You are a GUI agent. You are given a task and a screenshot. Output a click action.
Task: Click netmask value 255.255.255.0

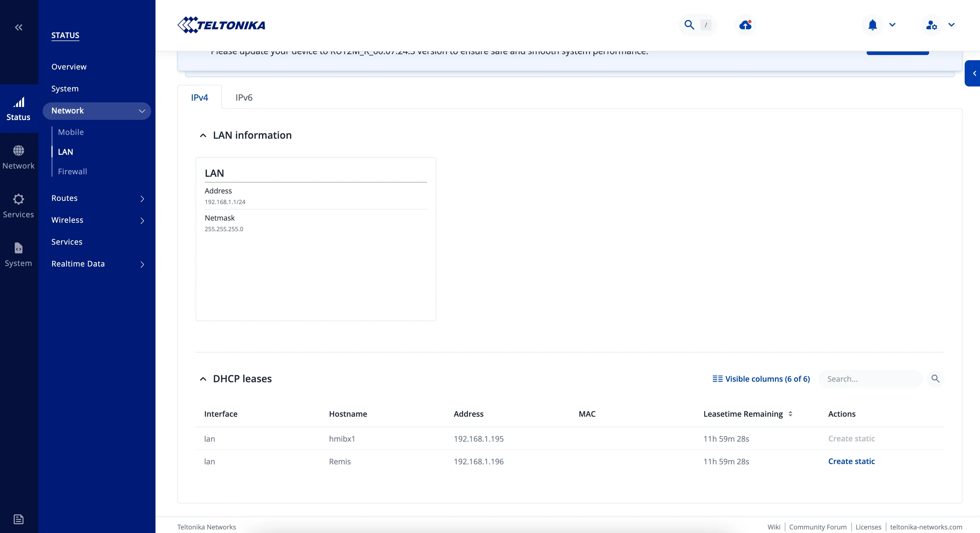(224, 229)
